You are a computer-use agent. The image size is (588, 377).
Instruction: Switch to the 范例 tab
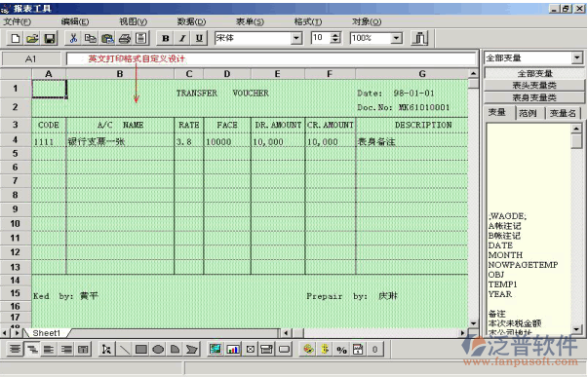528,113
